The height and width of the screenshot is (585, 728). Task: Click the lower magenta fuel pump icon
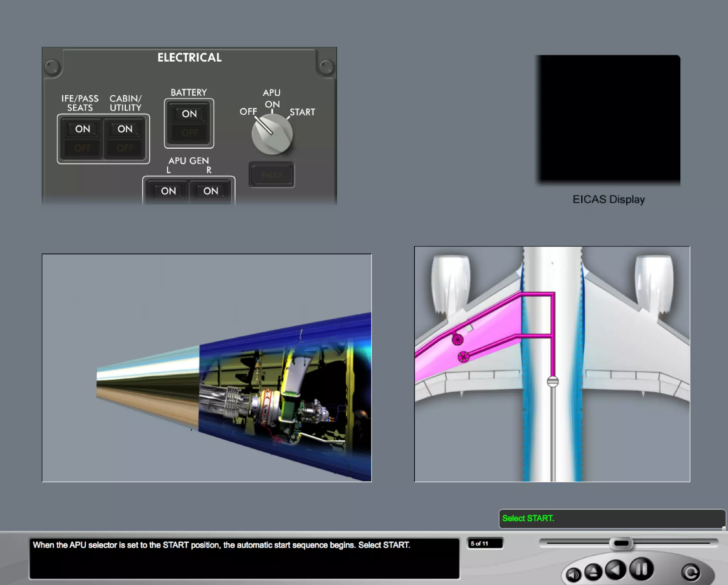[463, 357]
